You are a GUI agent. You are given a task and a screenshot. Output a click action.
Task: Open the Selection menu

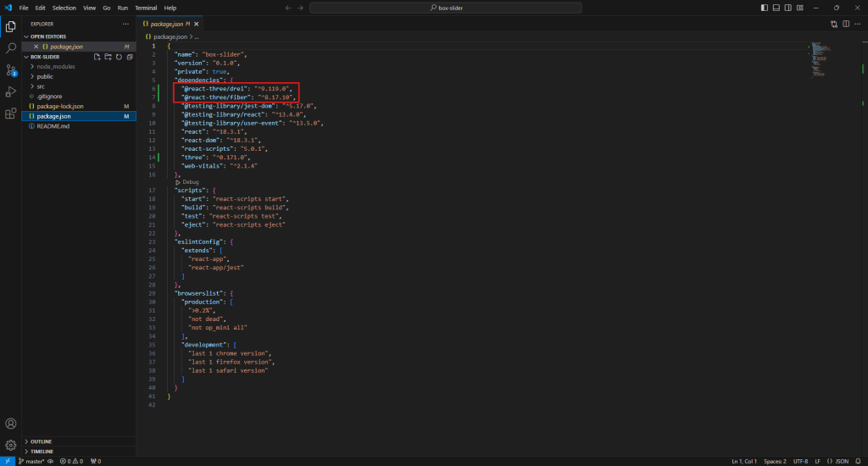64,8
